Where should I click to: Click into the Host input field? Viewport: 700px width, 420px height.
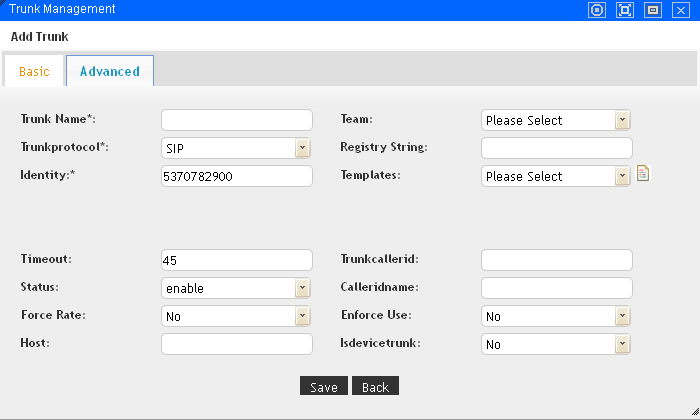[x=237, y=344]
